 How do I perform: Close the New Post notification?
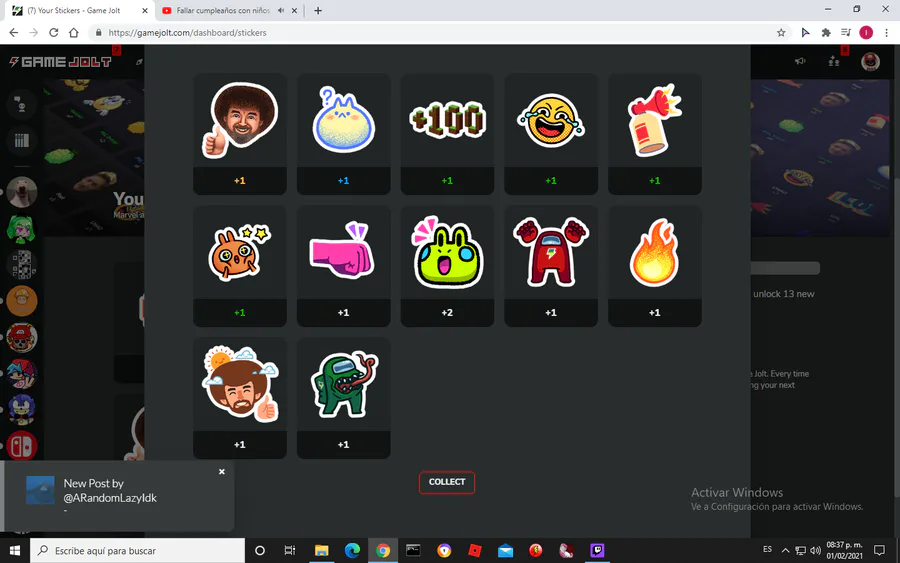coord(222,472)
